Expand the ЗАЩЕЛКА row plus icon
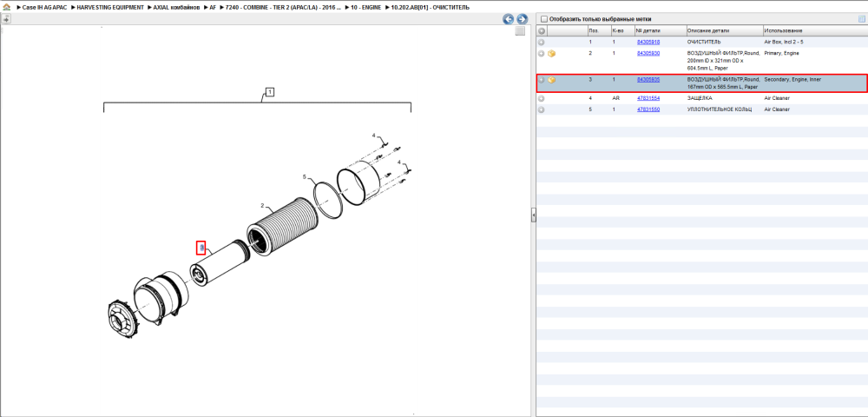 pos(542,98)
